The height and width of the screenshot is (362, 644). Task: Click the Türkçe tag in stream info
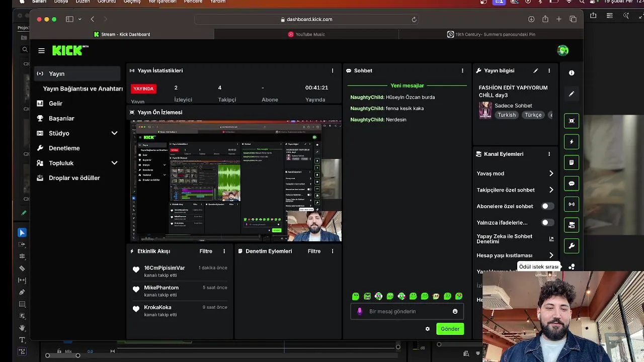[x=533, y=115]
